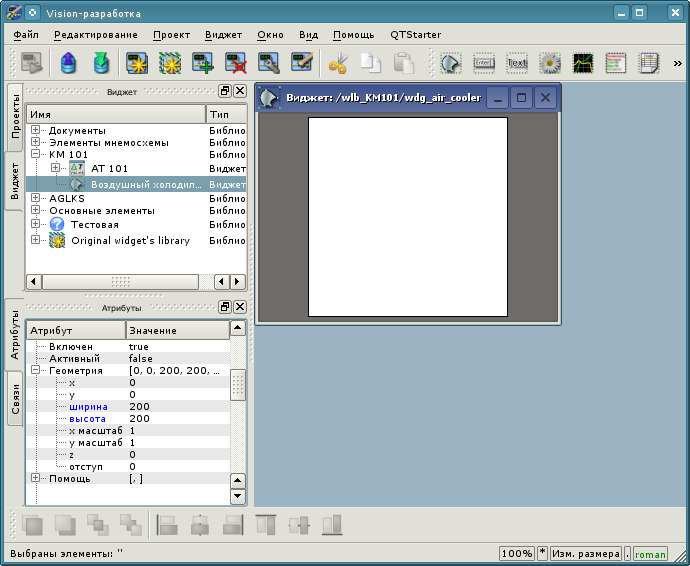The height and width of the screenshot is (566, 690).
Task: Expand the Помощь attribute group
Action: tap(36, 478)
